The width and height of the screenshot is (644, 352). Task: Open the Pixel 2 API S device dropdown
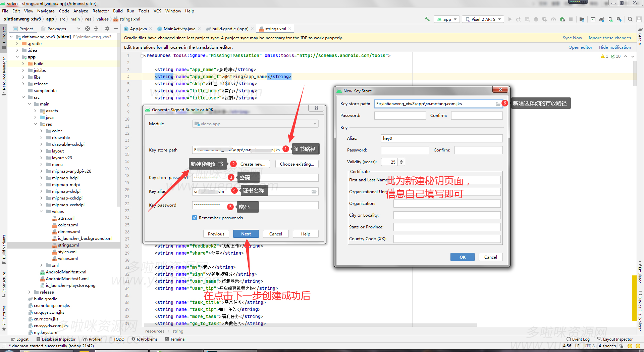(x=483, y=19)
